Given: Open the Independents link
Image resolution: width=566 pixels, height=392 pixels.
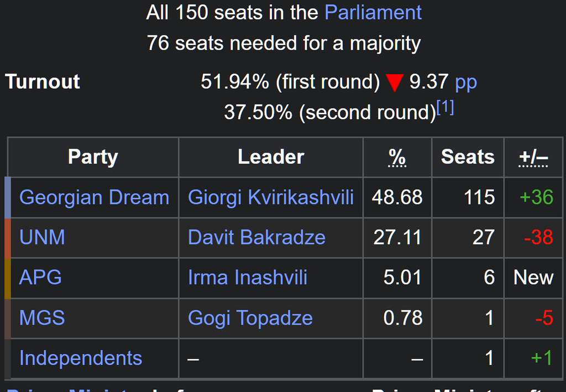Looking at the screenshot, I should pos(81,358).
